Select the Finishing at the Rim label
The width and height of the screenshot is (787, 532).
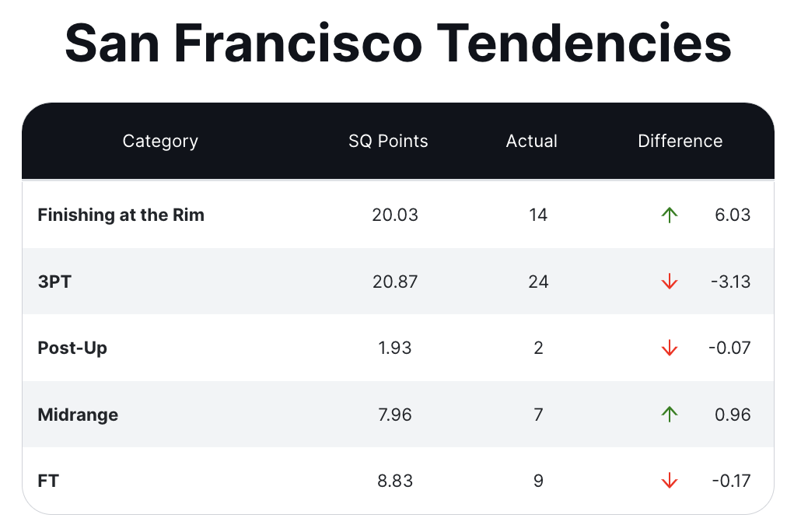pos(121,215)
